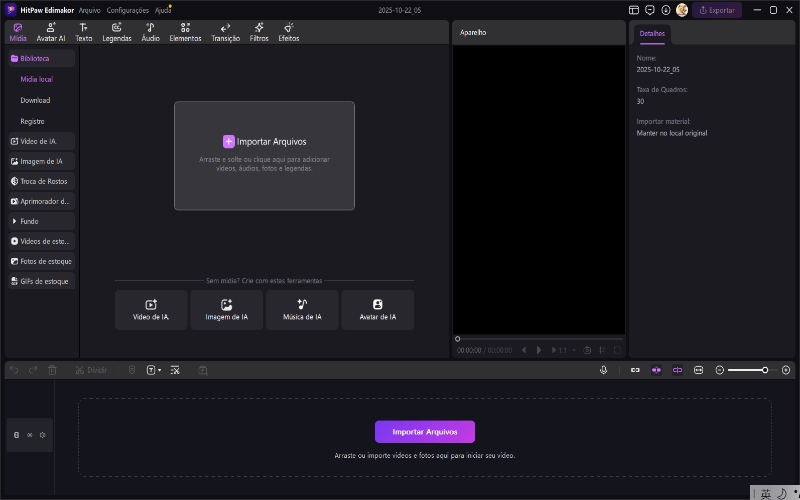
Task: Open the feedback message icon
Action: coord(649,10)
